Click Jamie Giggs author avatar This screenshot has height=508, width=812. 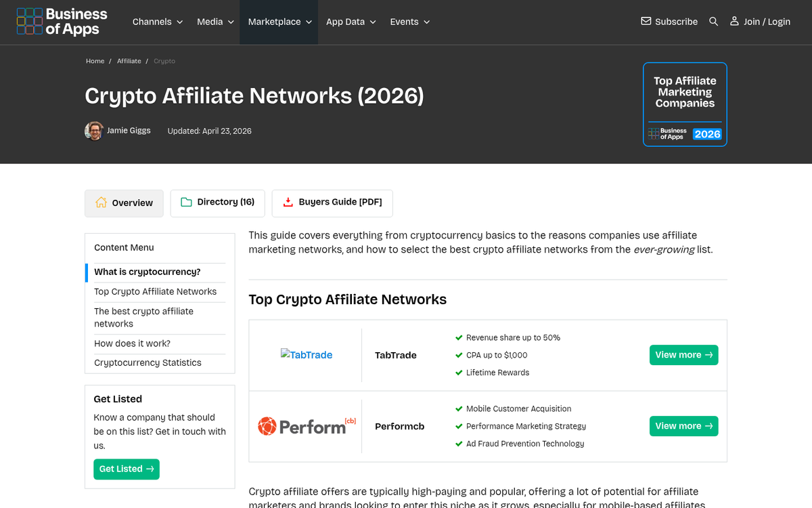click(93, 131)
